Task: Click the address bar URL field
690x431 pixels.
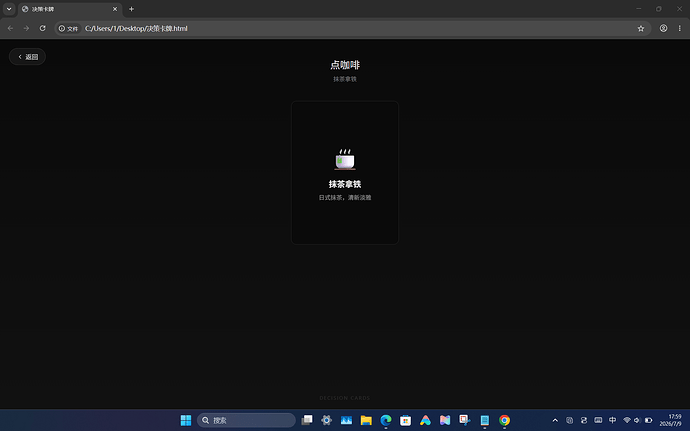Action: [352, 29]
